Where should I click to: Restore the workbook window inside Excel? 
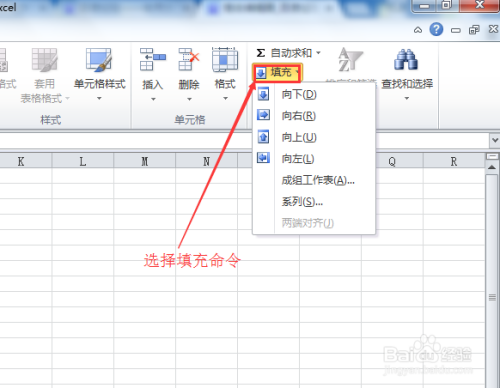[474, 30]
